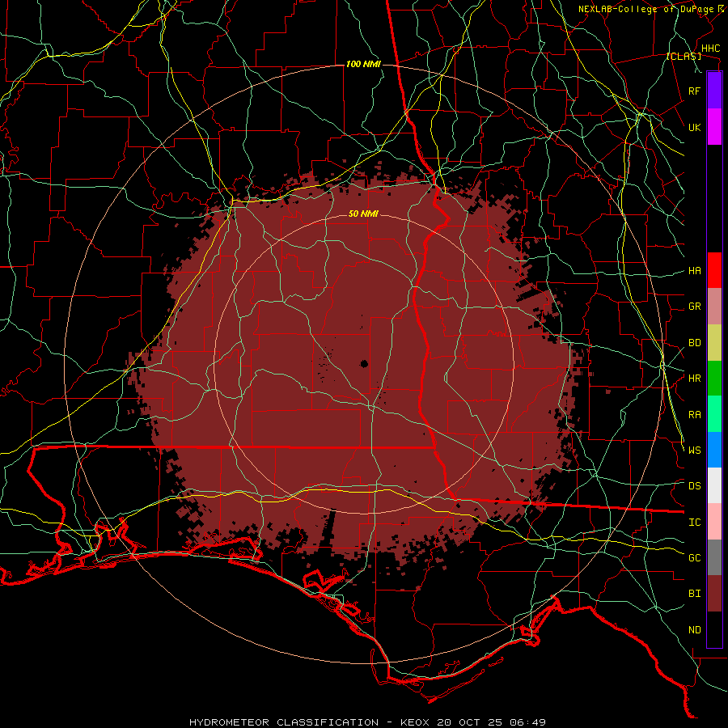
Task: Click the UK legend label
Action: (694, 127)
